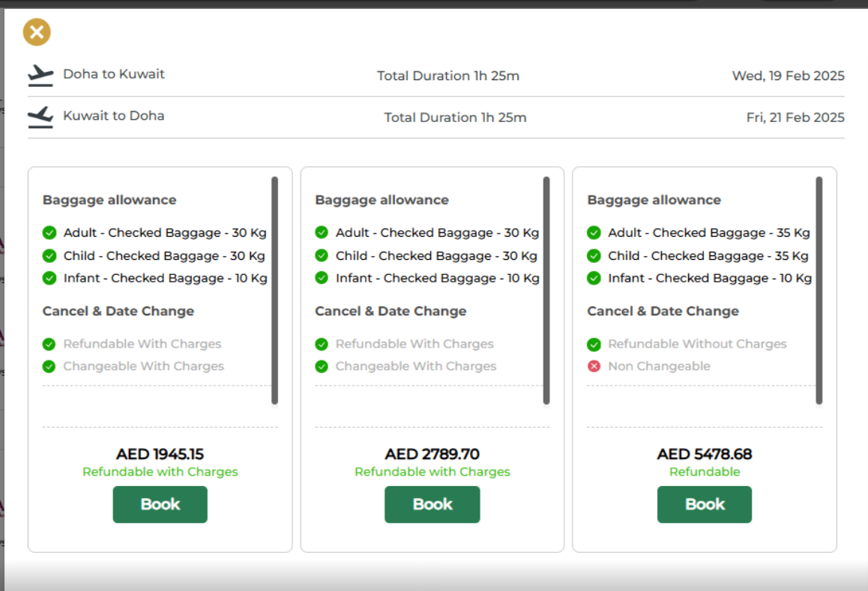Click the third fare card's scrollbar
868x591 pixels.
(819, 291)
